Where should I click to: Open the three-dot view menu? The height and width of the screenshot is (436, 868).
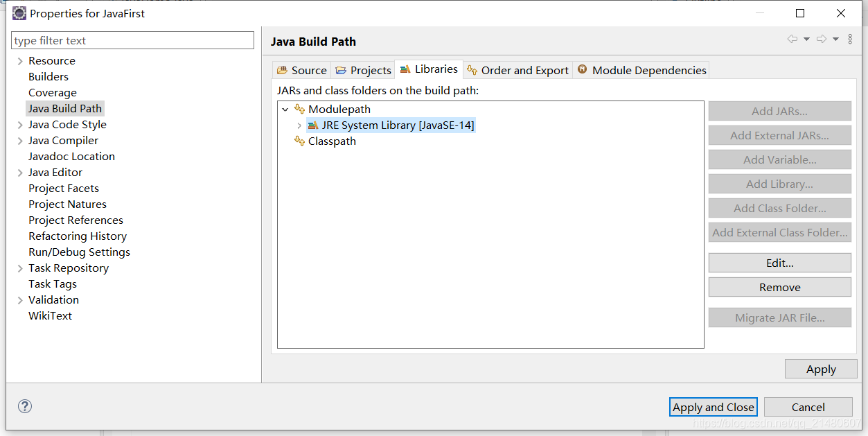pos(851,40)
